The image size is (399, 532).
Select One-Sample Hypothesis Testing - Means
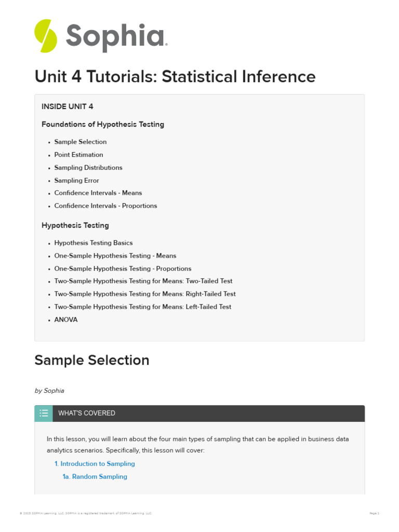[115, 256]
